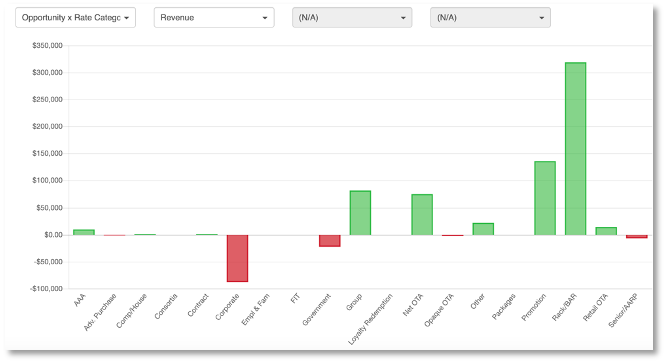
Task: Click the FIT axis label
Action: [295, 298]
